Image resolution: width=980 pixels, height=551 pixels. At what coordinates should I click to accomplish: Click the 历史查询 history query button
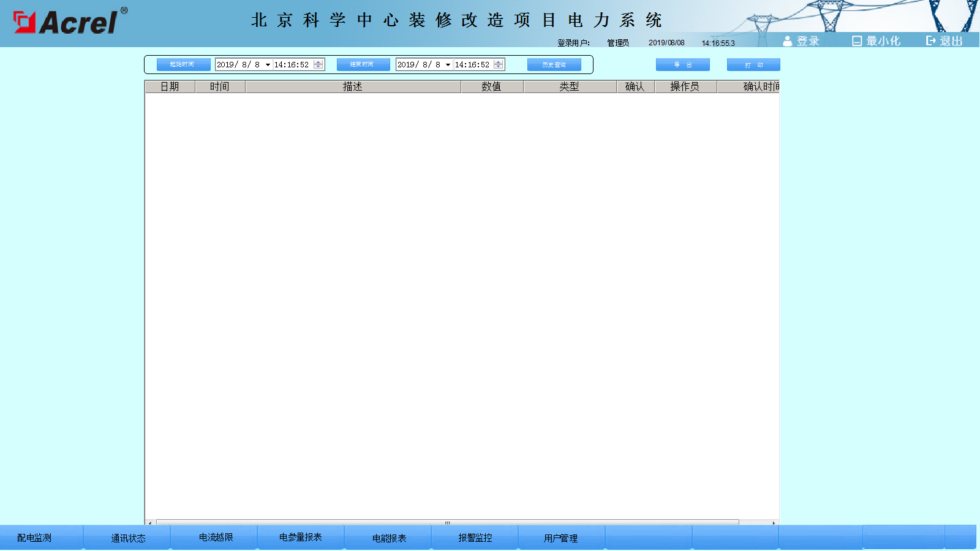pos(554,65)
